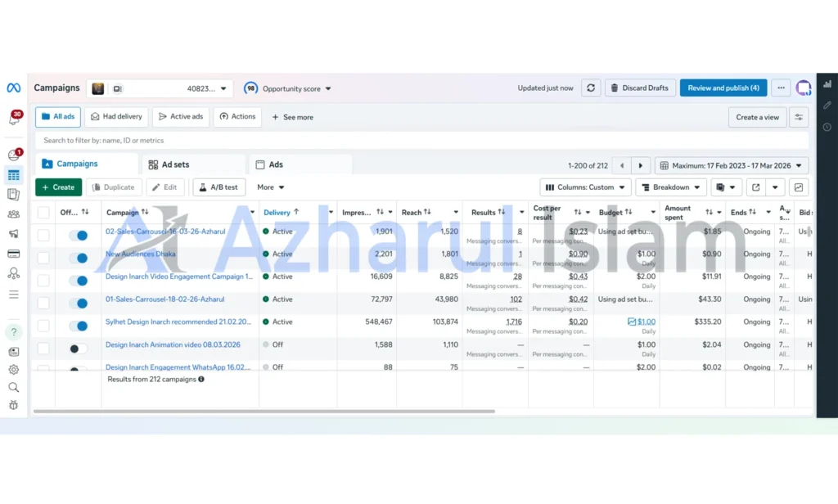Expand the More dropdown in toolbar

tap(270, 187)
